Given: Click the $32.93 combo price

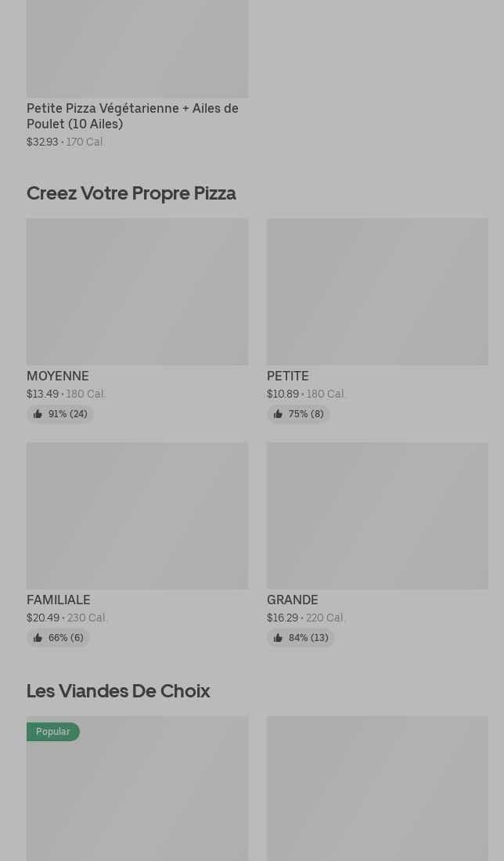Looking at the screenshot, I should [x=42, y=142].
